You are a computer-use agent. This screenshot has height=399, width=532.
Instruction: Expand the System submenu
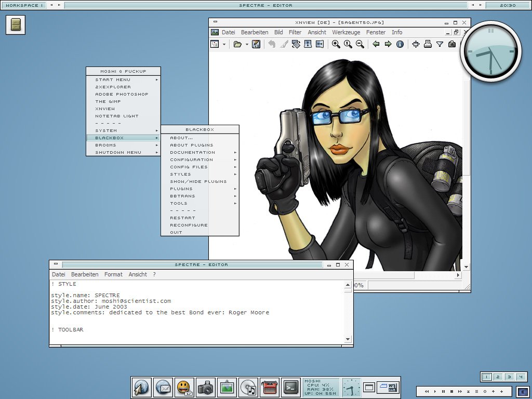123,130
